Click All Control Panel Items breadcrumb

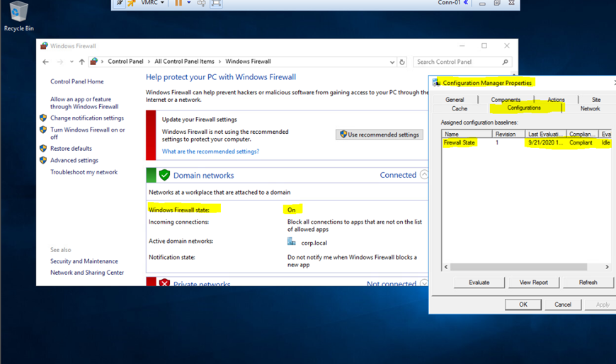pos(184,62)
